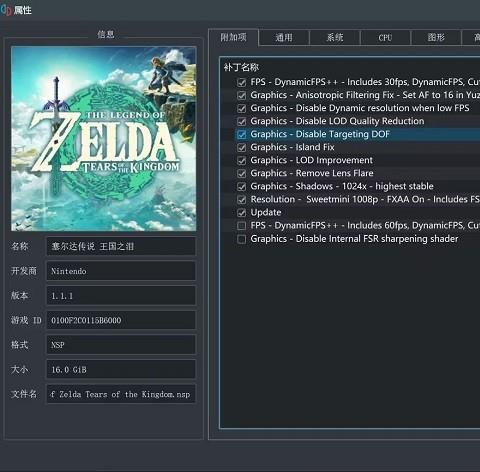Click the 开发商 field showing Nintendo
Screen dimensions: 480x472
tap(121, 271)
